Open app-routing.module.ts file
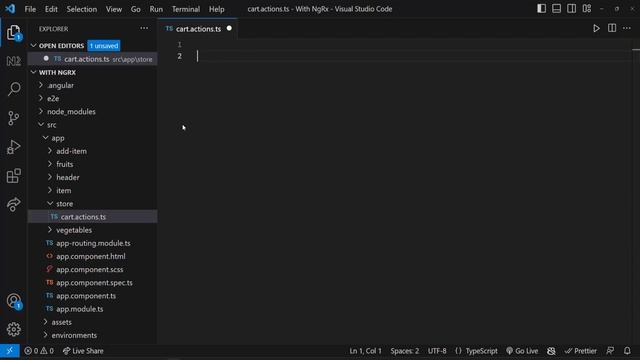Image resolution: width=640 pixels, height=360 pixels. click(x=93, y=243)
